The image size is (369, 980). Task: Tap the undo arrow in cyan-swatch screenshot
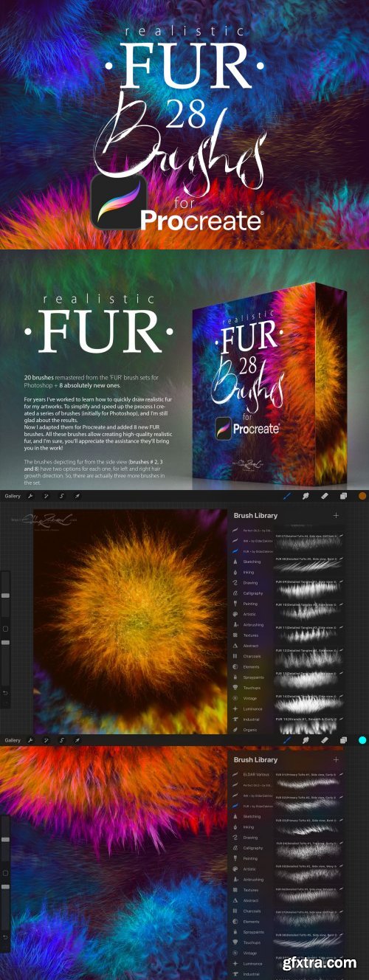click(6, 936)
